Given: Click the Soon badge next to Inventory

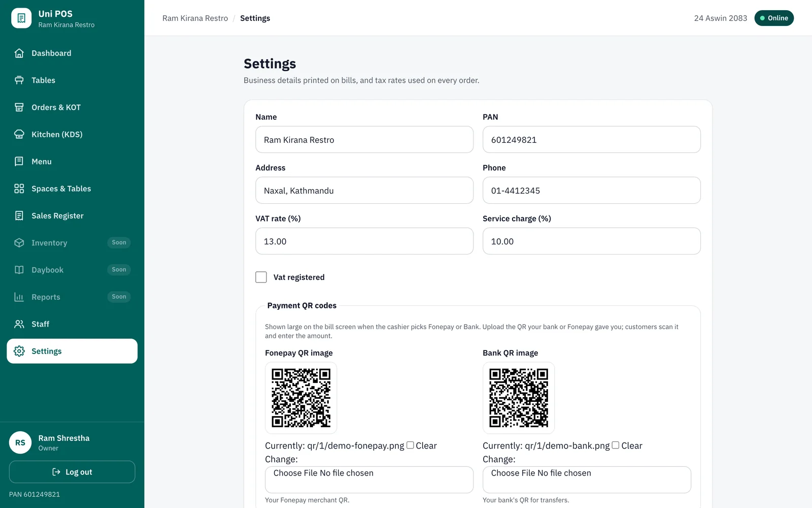Looking at the screenshot, I should tap(119, 243).
